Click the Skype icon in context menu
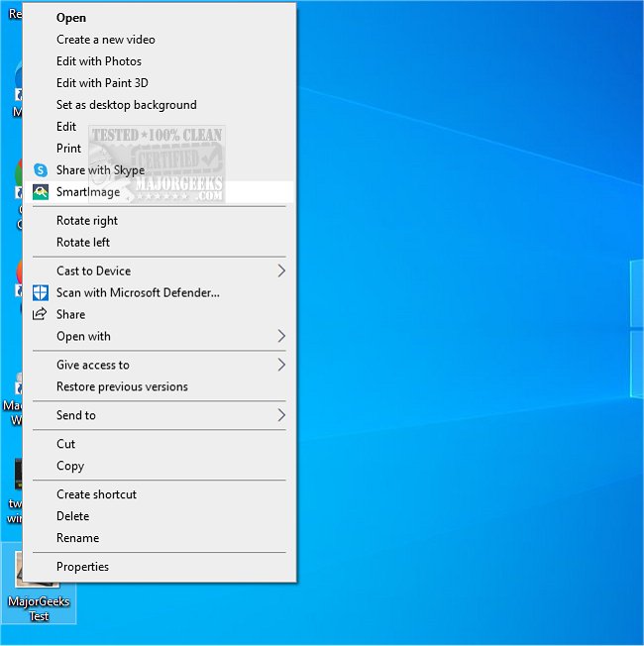The image size is (644, 646). coord(41,169)
